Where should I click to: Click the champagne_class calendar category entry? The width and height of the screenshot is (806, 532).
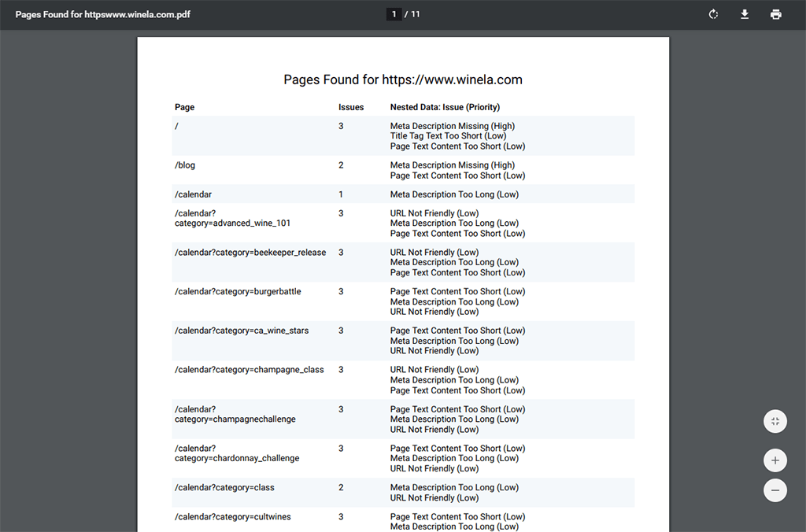pyautogui.click(x=249, y=370)
